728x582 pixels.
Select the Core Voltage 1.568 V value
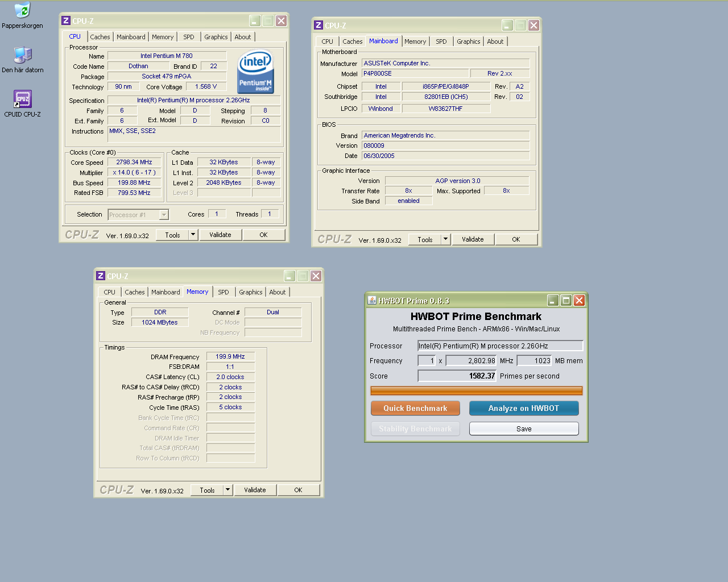(206, 86)
